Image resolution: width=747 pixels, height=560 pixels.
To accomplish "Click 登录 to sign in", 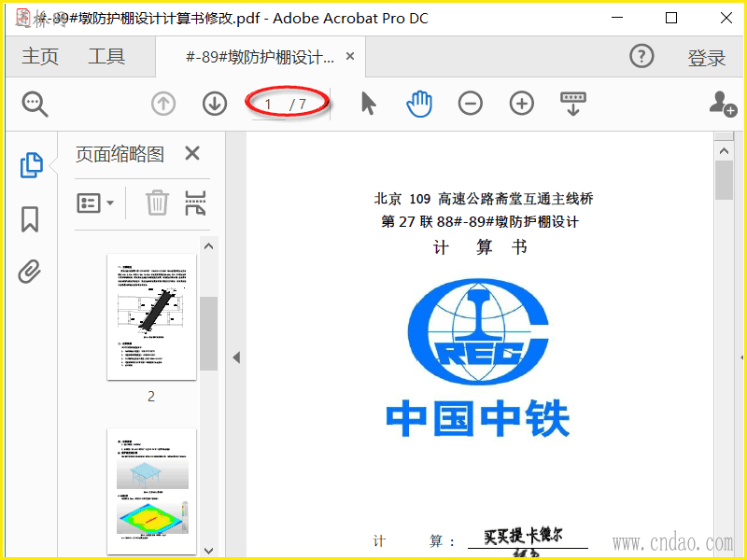I will (x=706, y=57).
